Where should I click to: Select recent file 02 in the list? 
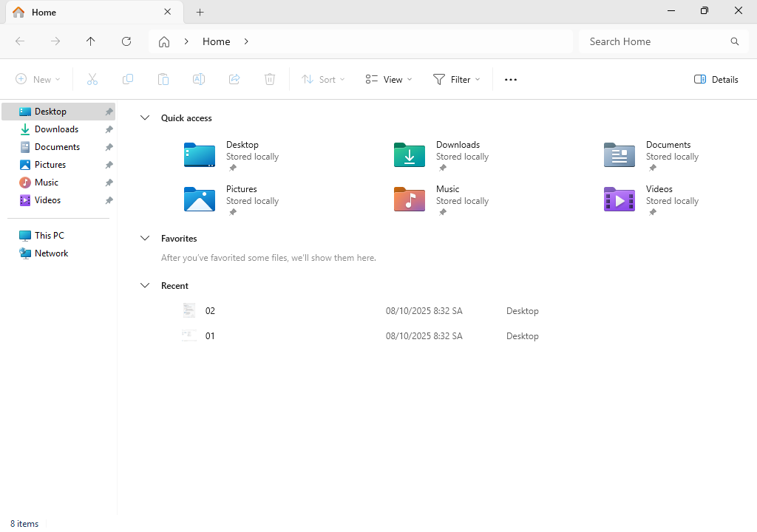pyautogui.click(x=211, y=311)
